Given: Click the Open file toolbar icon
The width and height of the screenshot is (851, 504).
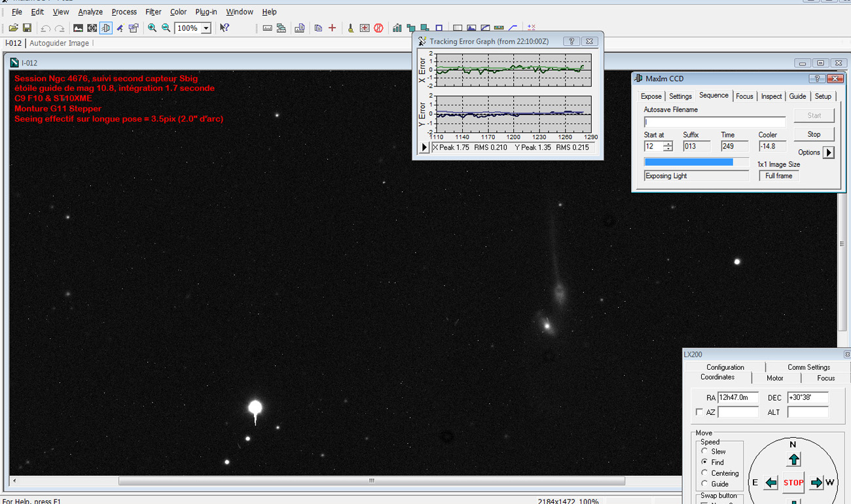Looking at the screenshot, I should [13, 28].
